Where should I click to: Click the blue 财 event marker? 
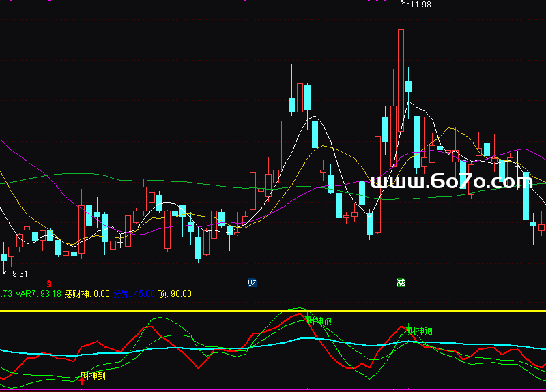[252, 282]
